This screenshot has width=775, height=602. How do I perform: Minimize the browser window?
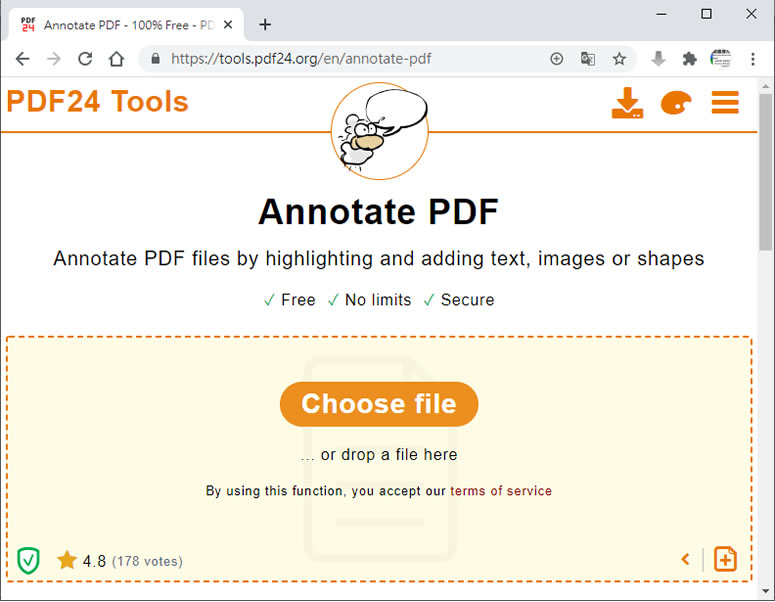tap(661, 14)
